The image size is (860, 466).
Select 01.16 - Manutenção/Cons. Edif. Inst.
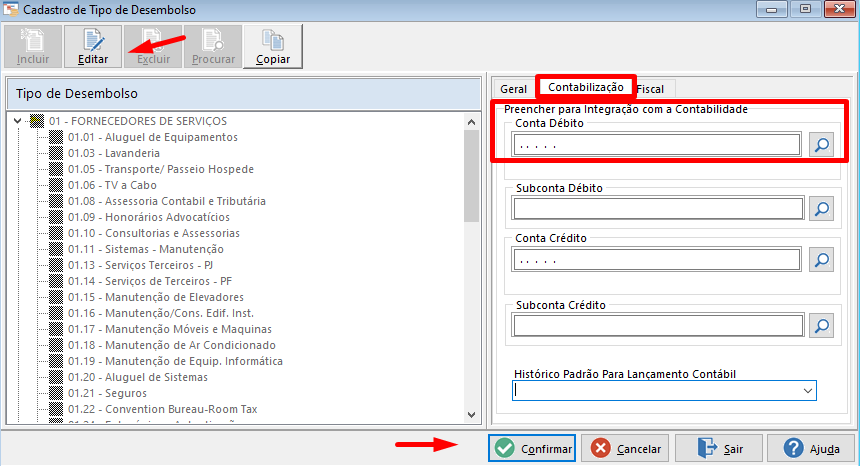click(161, 313)
